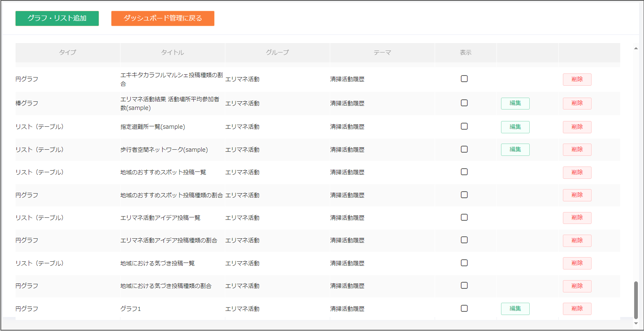Select title text エリマネ活動アイデア投稿種類の割合
The width and height of the screenshot is (644, 331).
[169, 240]
